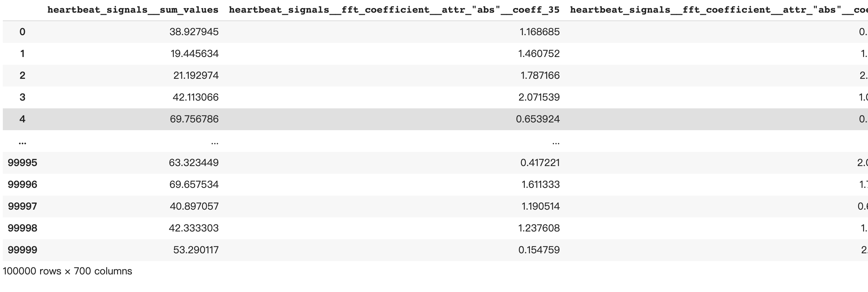Click the cell containing 0.653924
Screen dimensions: 868x292
tap(538, 119)
